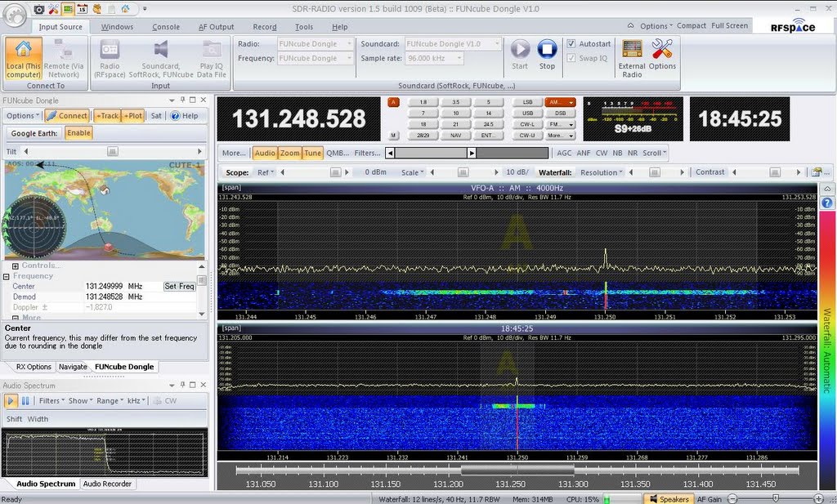
Task: Toggle the Autostart checkbox
Action: point(571,44)
